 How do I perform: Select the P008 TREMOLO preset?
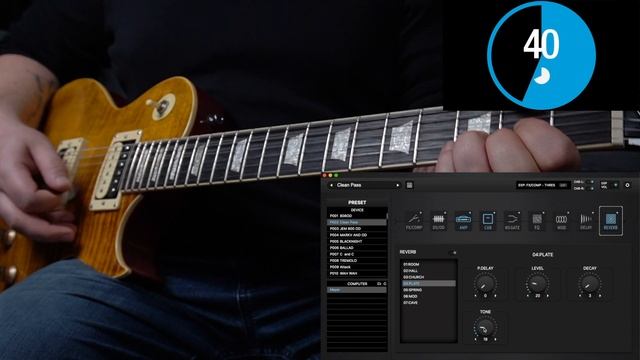(357, 260)
